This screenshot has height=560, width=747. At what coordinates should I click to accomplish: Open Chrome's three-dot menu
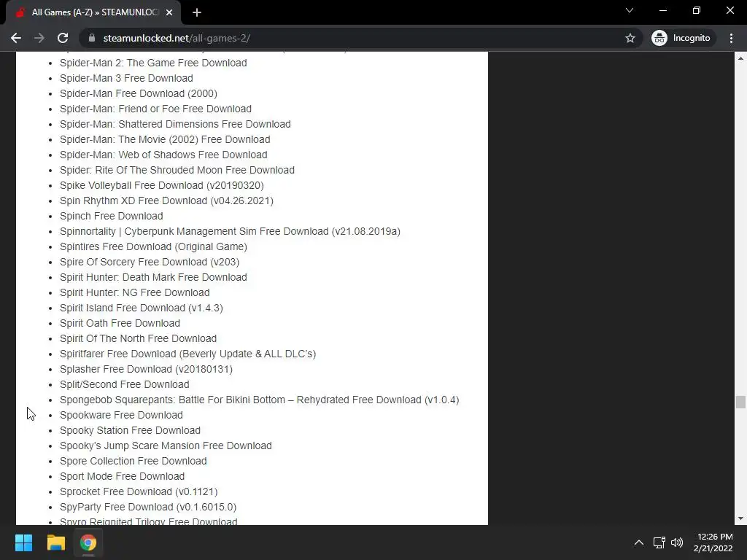pyautogui.click(x=731, y=38)
